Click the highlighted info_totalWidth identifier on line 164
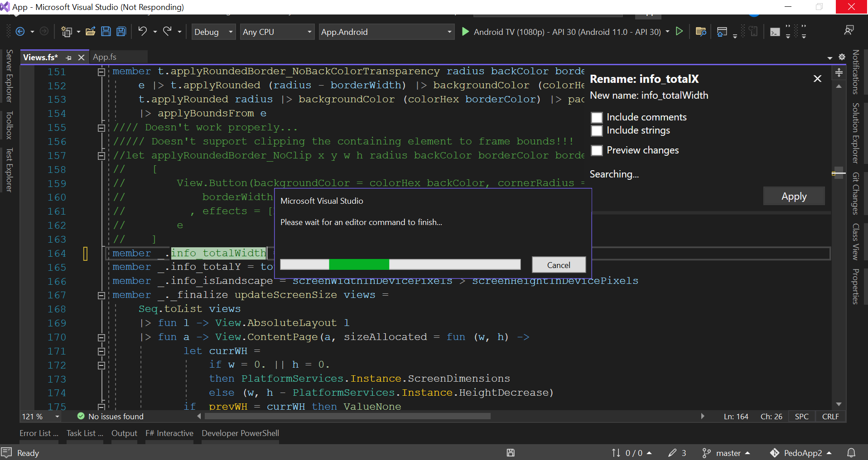868x460 pixels. tap(218, 254)
